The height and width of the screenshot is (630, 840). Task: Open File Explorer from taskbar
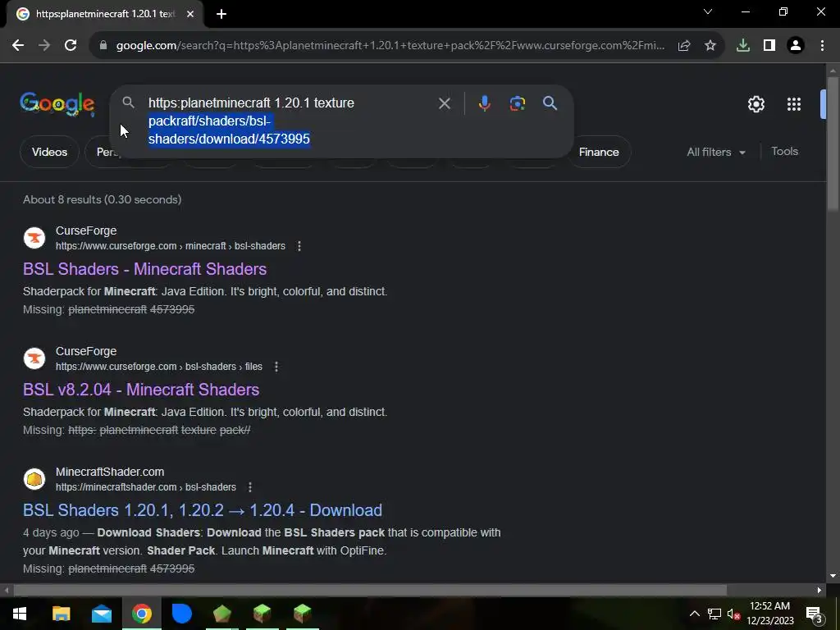pyautogui.click(x=61, y=614)
